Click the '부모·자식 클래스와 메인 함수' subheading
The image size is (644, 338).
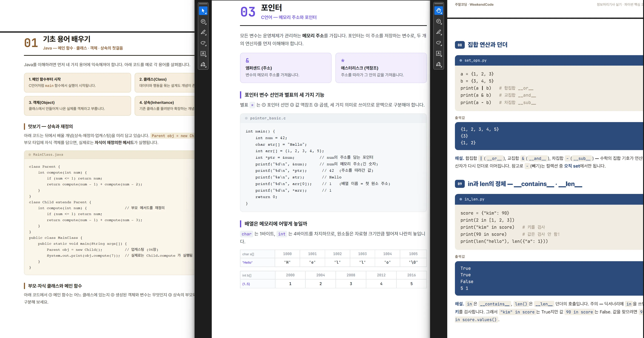(x=55, y=286)
